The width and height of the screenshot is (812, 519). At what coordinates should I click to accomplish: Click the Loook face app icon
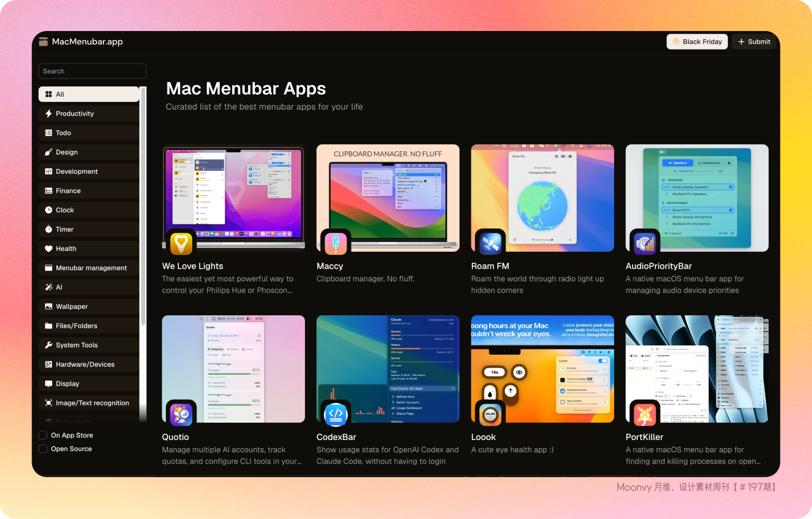coord(490,414)
